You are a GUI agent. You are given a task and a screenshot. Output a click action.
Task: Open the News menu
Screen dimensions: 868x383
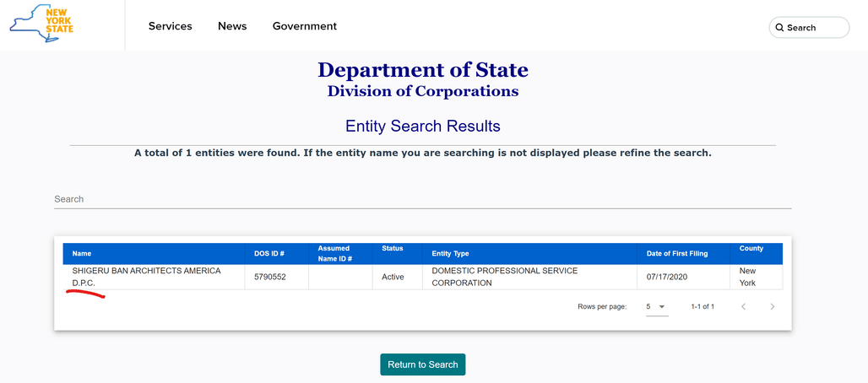[232, 26]
